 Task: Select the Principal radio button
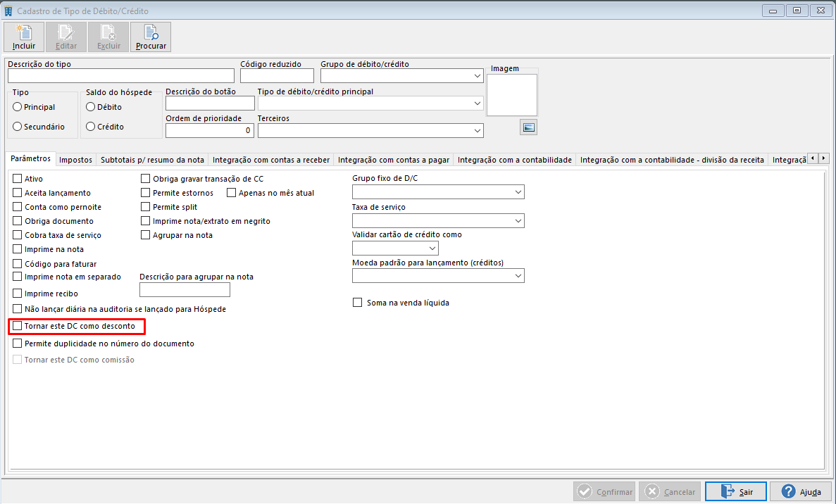point(18,107)
